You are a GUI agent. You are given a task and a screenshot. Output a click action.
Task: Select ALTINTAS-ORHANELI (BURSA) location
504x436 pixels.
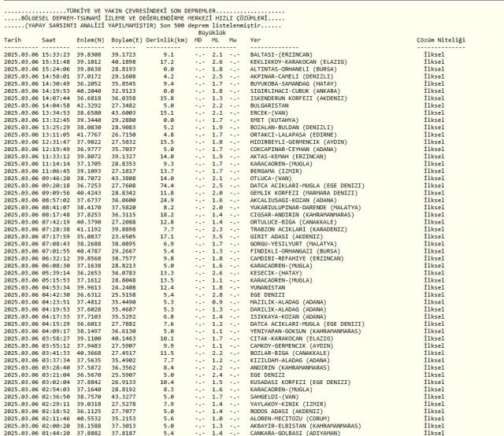[x=293, y=69]
